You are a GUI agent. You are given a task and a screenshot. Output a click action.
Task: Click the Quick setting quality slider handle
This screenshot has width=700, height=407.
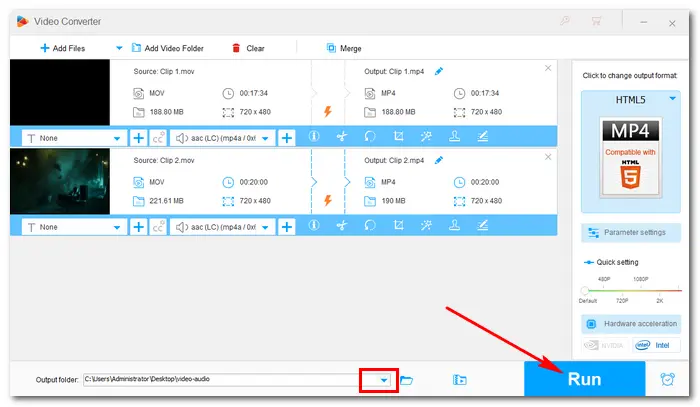click(585, 291)
